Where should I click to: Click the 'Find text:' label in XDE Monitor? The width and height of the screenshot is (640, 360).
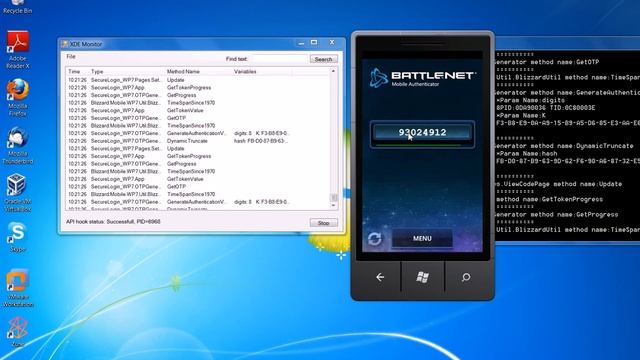tap(237, 59)
